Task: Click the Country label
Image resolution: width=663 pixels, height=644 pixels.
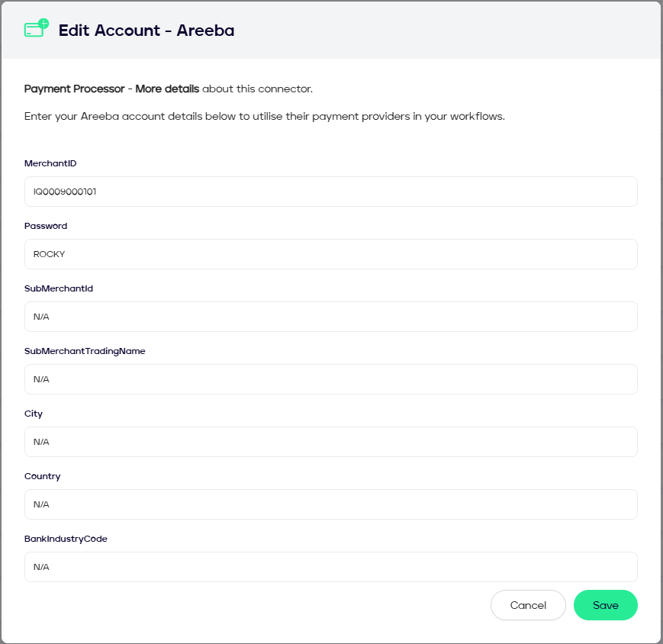Action: [x=42, y=476]
